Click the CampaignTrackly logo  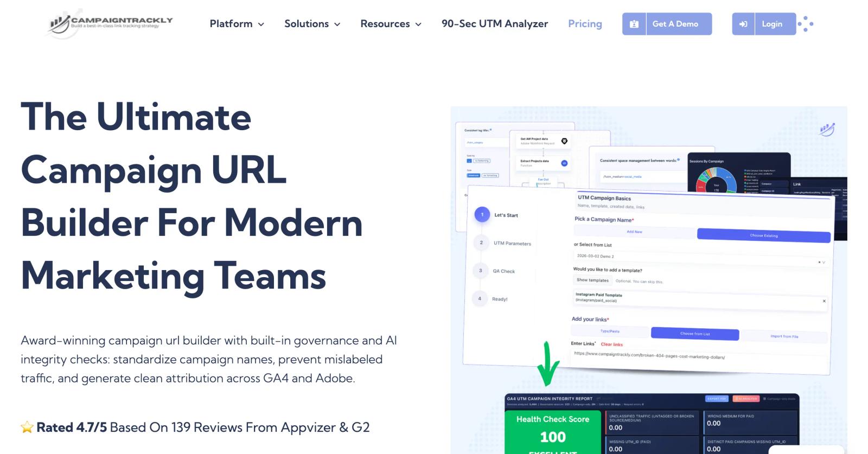tap(109, 24)
